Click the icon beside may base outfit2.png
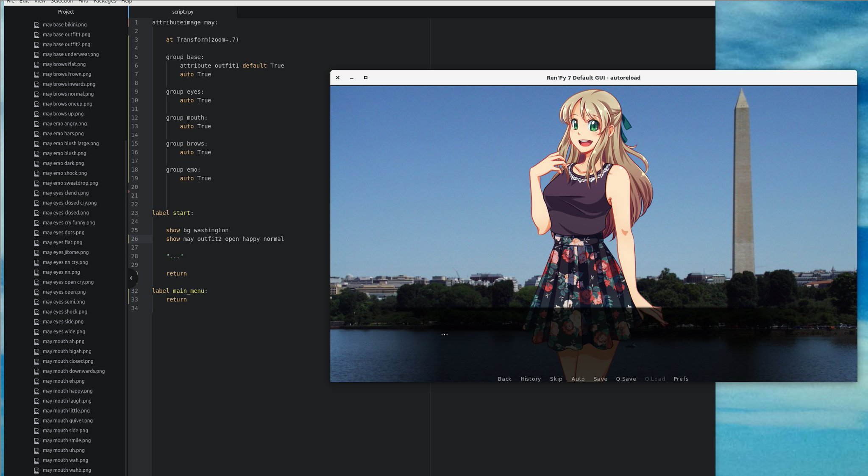The width and height of the screenshot is (868, 476). point(37,45)
